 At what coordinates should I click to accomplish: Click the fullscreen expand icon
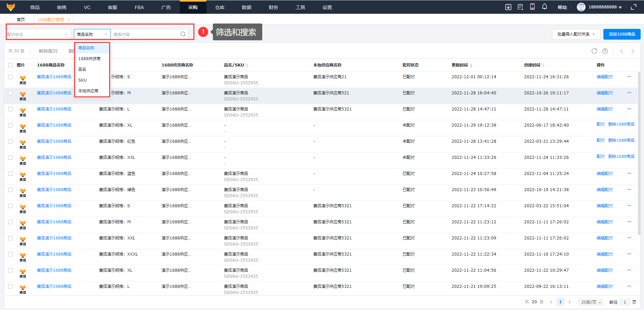click(x=633, y=7)
